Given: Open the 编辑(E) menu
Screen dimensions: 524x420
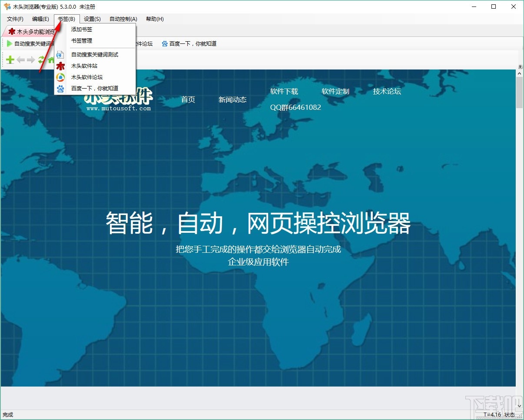Looking at the screenshot, I should 40,19.
